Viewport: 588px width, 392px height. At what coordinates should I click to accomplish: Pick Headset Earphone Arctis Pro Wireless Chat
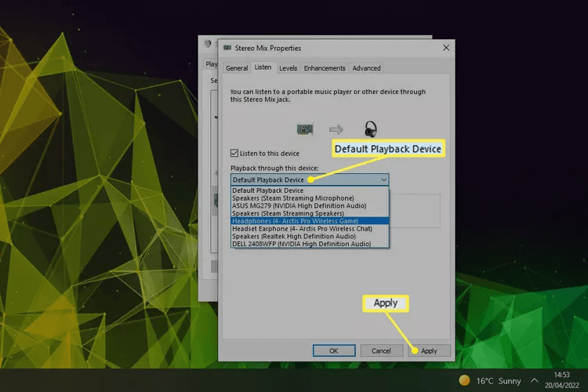pos(310,228)
